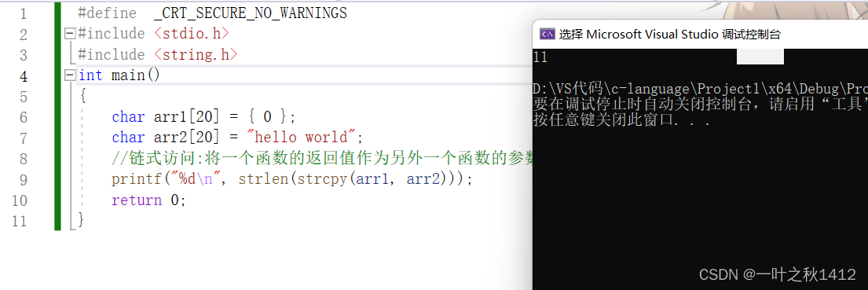Viewport: 868px width, 290px height.
Task: Click the console icon in debug console title
Action: pyautogui.click(x=548, y=35)
